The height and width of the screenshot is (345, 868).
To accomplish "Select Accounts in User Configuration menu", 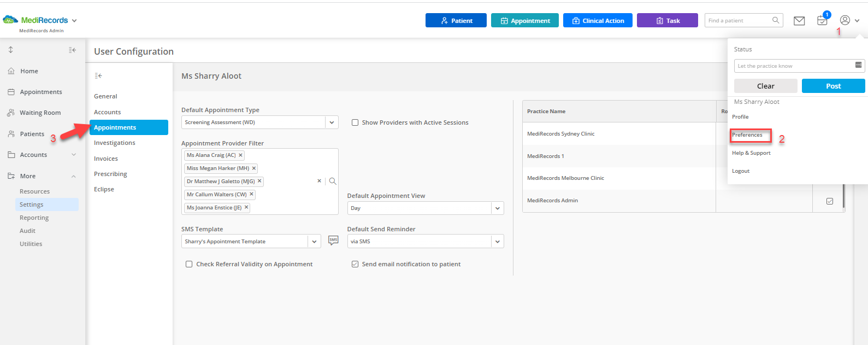I will (107, 112).
